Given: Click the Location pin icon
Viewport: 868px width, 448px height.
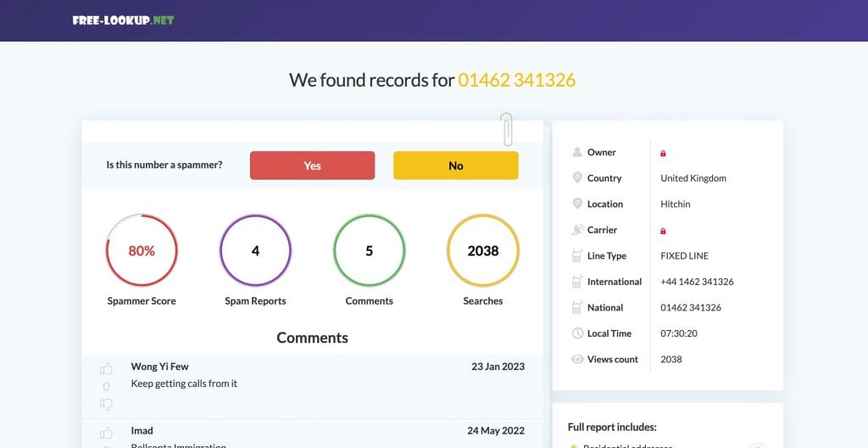Looking at the screenshot, I should point(577,204).
